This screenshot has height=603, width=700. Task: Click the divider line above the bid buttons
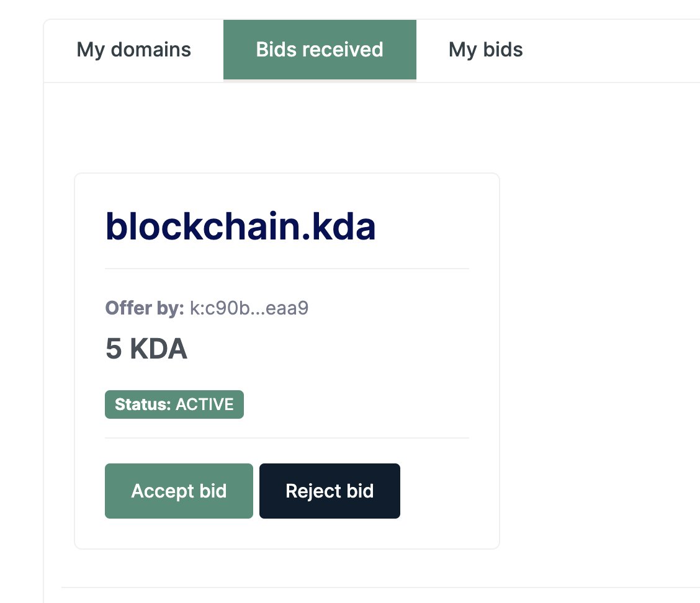tap(287, 438)
